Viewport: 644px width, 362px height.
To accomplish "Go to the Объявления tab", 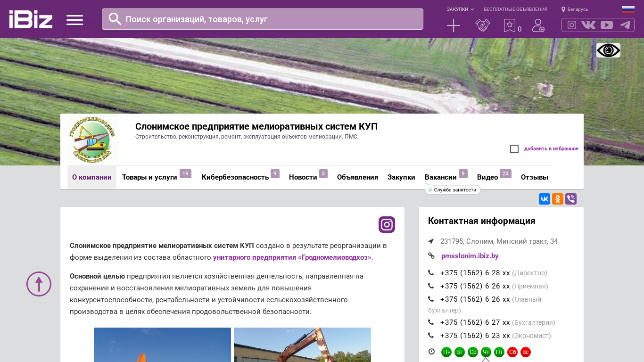I will (x=357, y=177).
